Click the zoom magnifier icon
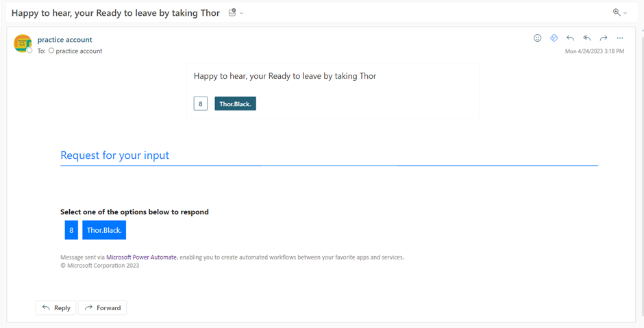 (617, 12)
